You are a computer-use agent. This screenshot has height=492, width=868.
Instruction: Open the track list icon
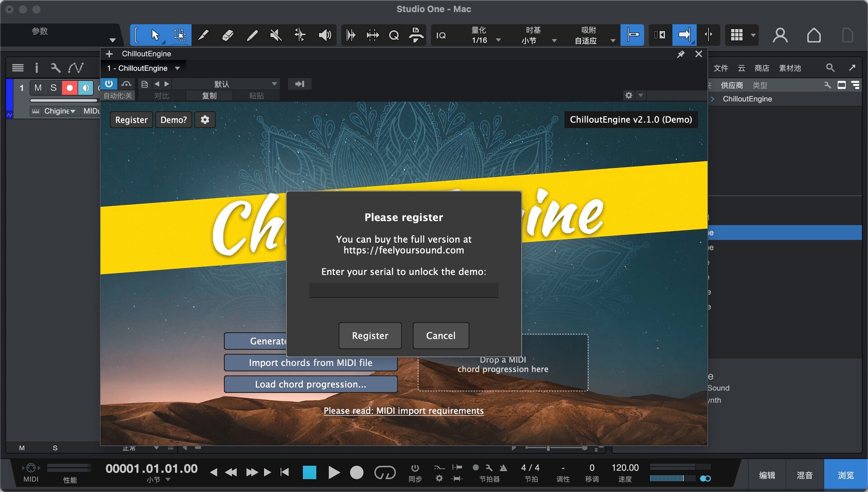(x=18, y=68)
